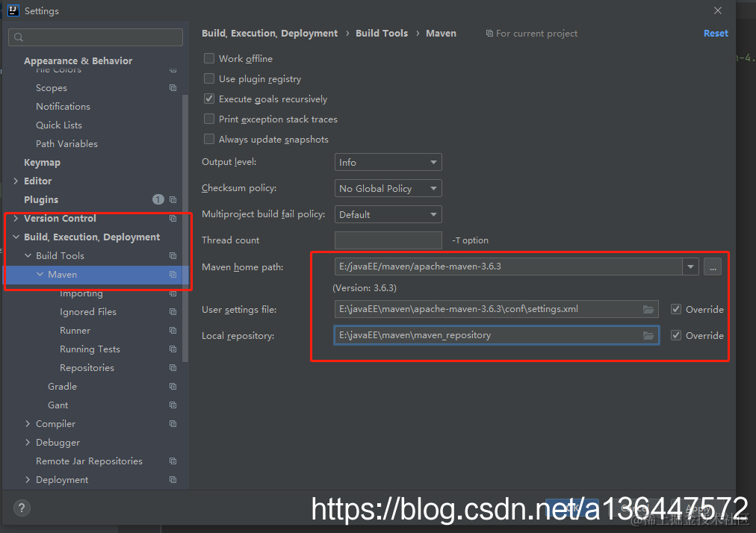Uncheck Execute goals recursively
Image resolution: width=756 pixels, height=533 pixels.
(209, 99)
